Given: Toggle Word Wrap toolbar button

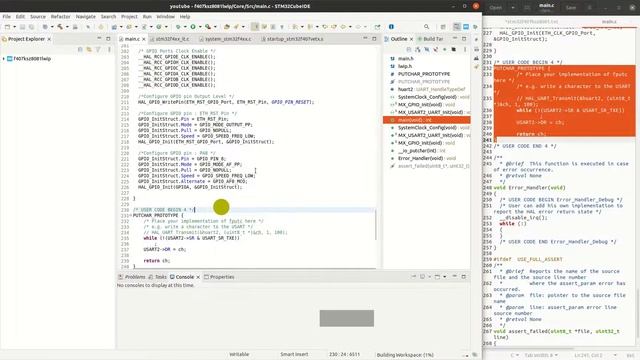Looking at the screenshot, I should click(264, 27).
